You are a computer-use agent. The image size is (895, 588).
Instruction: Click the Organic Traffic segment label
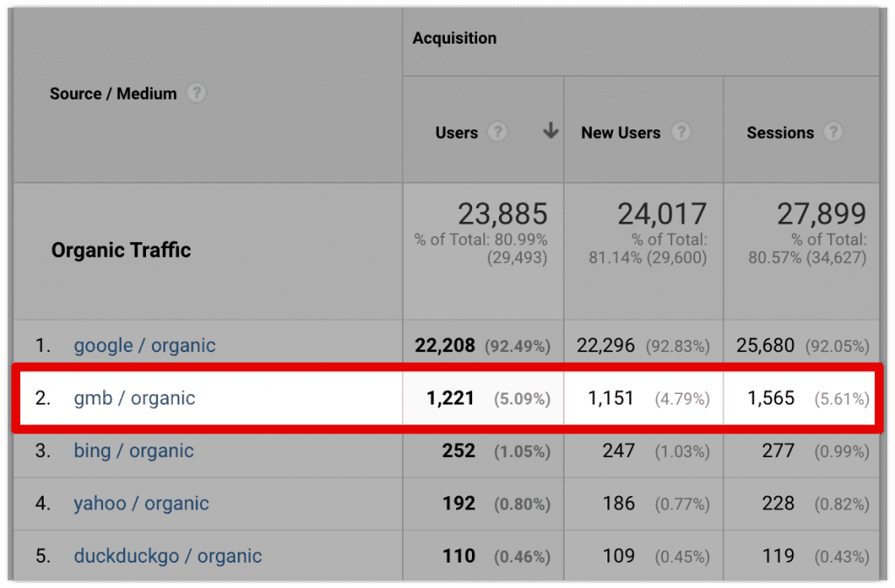(121, 251)
